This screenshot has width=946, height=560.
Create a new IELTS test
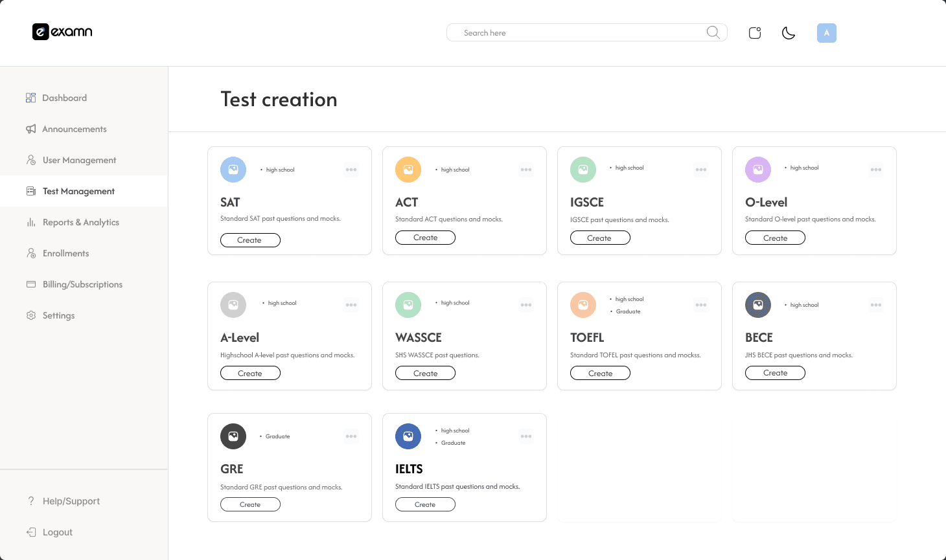pyautogui.click(x=425, y=504)
